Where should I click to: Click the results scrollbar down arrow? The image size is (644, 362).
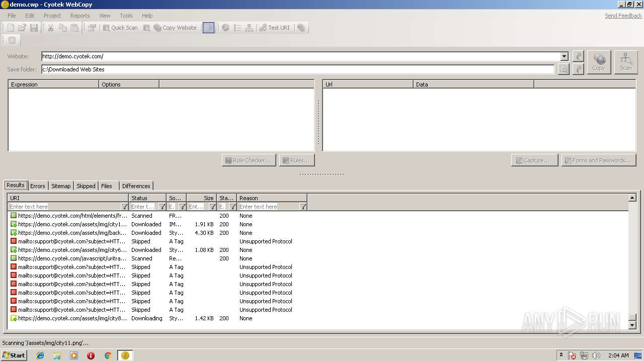tap(632, 325)
